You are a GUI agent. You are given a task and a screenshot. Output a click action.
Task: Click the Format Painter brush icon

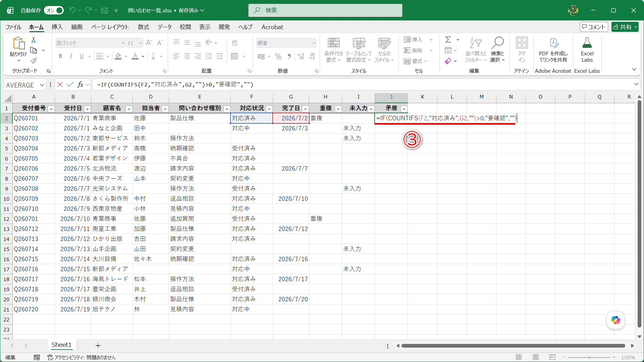tap(34, 61)
